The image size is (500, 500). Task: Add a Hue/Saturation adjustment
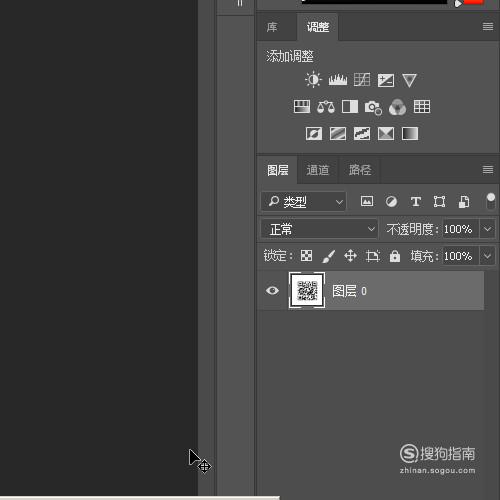(302, 107)
